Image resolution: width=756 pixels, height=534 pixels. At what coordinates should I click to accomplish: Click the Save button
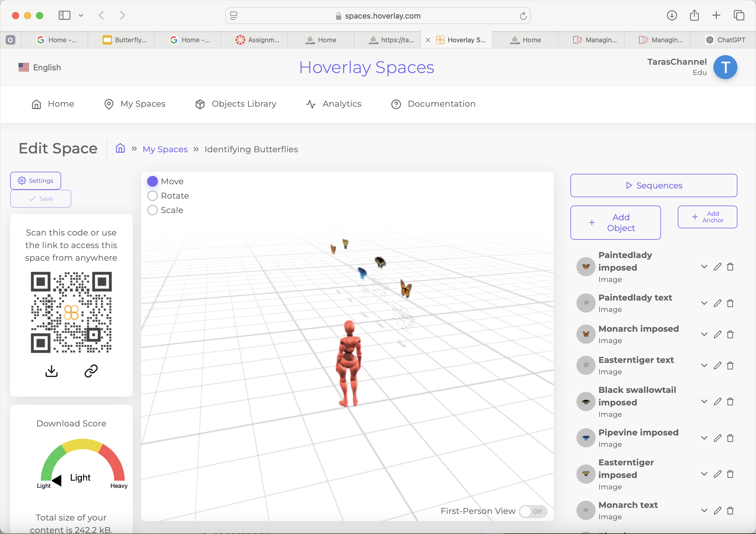click(x=41, y=199)
